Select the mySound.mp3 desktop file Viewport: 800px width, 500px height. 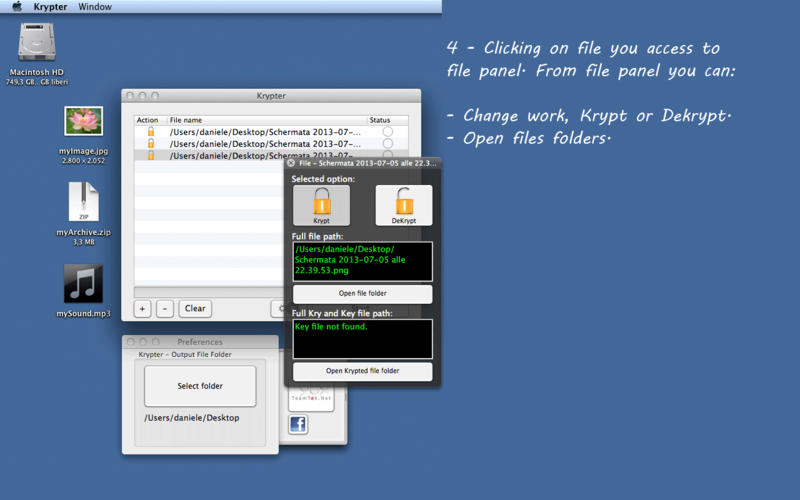coord(83,283)
